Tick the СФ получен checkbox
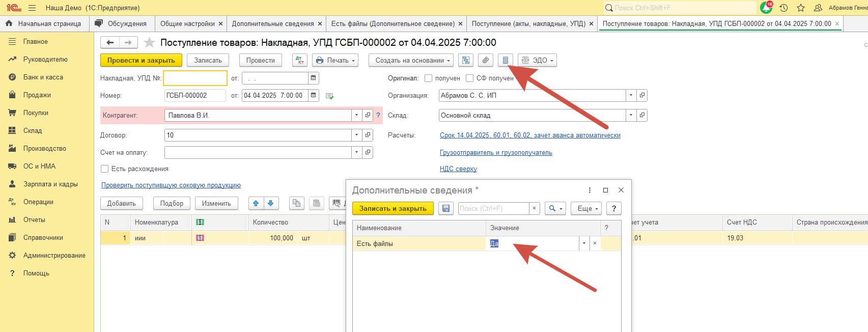The image size is (868, 332). 470,78
